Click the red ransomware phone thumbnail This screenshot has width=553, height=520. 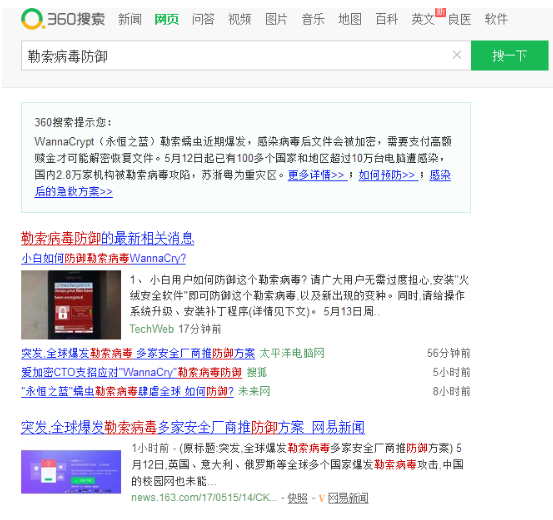(71, 305)
